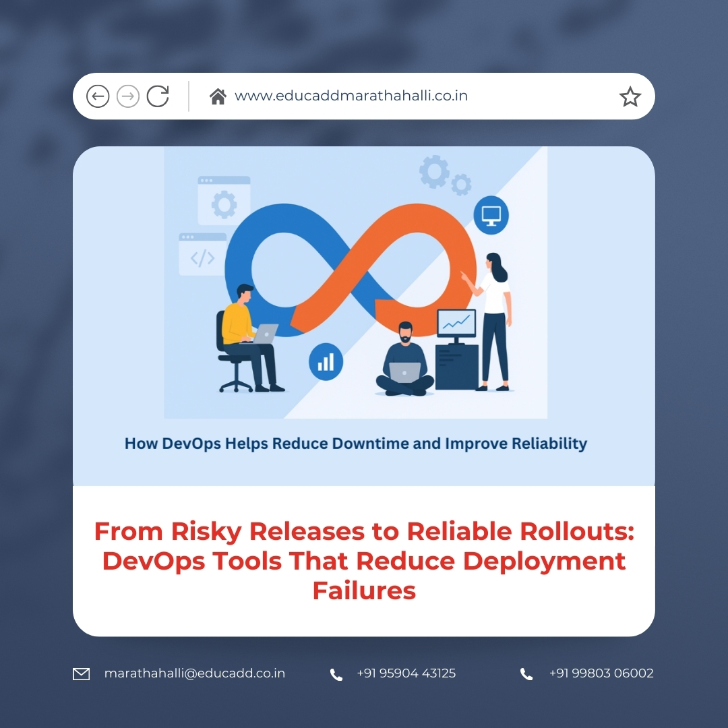Click the desktop monitor with line chart
Image resolution: width=728 pixels, height=728 pixels.
click(456, 326)
